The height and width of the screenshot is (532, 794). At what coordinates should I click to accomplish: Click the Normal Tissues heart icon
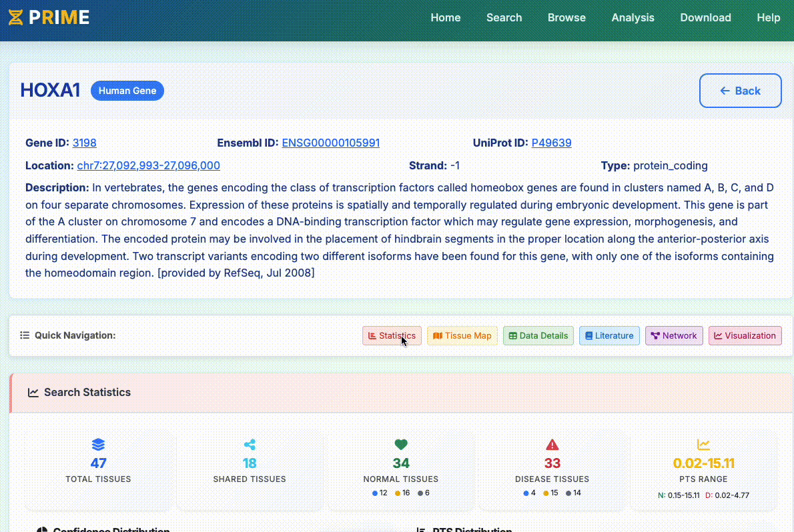pos(401,445)
